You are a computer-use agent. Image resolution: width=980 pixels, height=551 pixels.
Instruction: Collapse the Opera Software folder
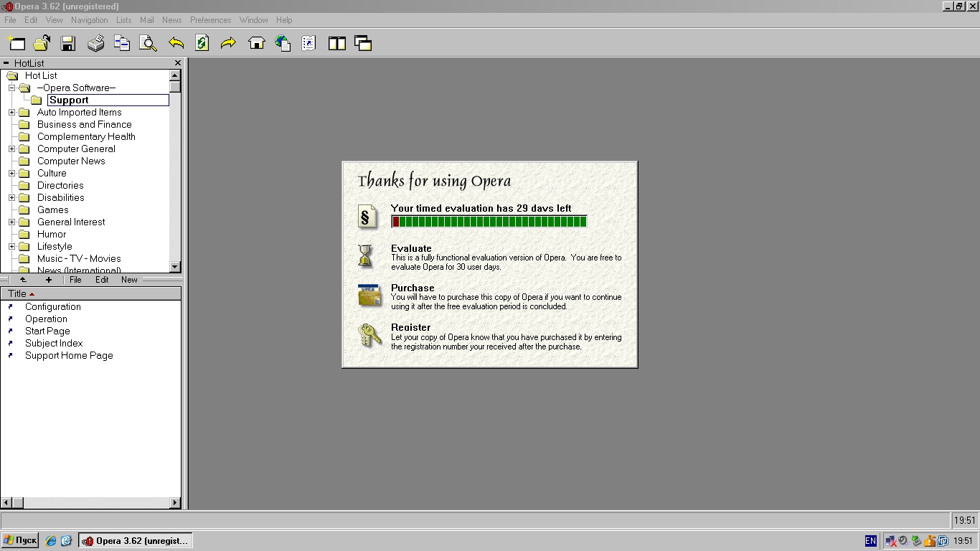tap(11, 88)
